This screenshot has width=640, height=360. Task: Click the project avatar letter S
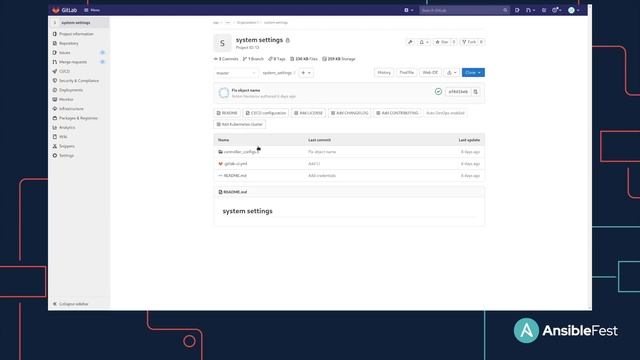point(222,43)
